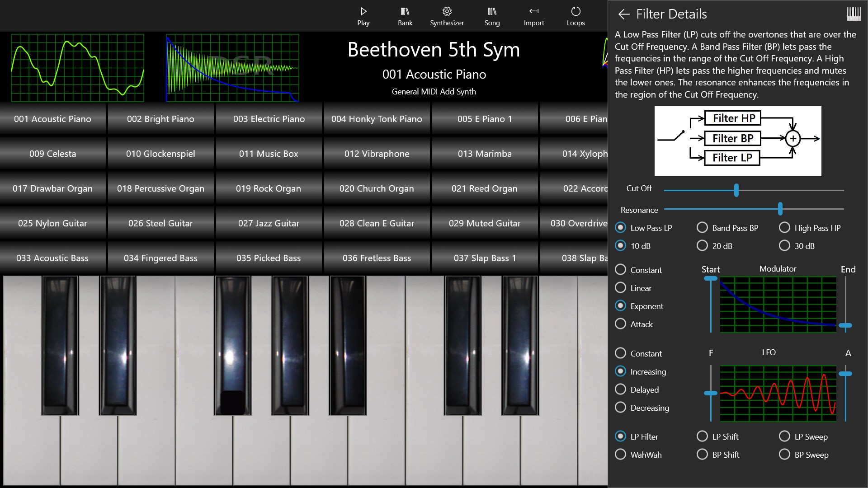
Task: Select BP Sweep filter type
Action: 785,455
